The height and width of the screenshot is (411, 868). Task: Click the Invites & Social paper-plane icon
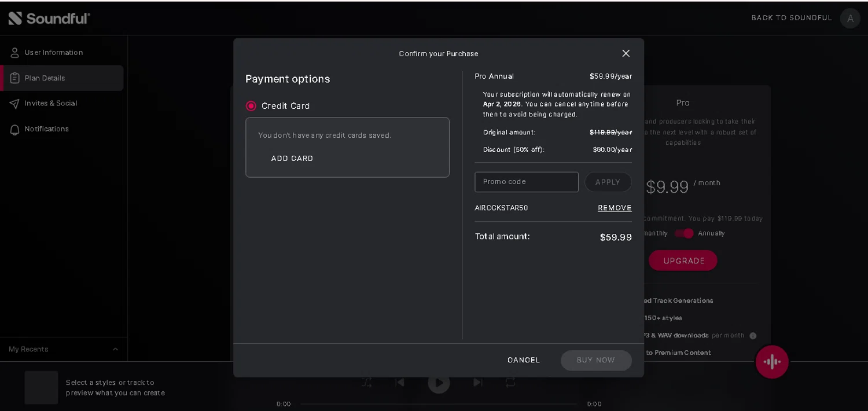click(15, 104)
